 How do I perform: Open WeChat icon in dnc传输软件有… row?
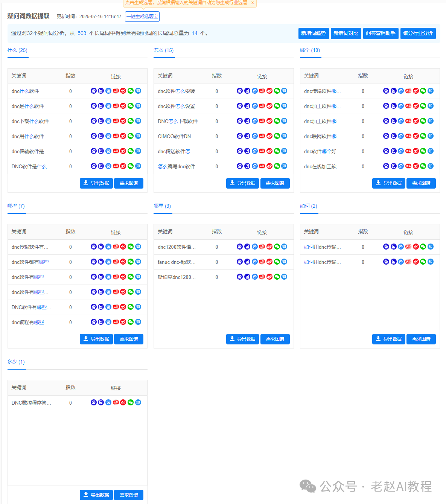tap(131, 247)
